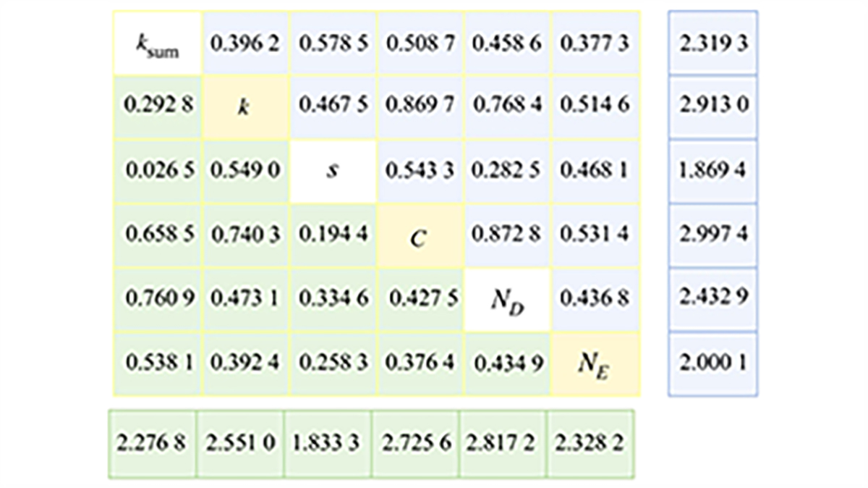Click the row sum 2.319 3
This screenshot has width=868, height=488.
pos(713,45)
